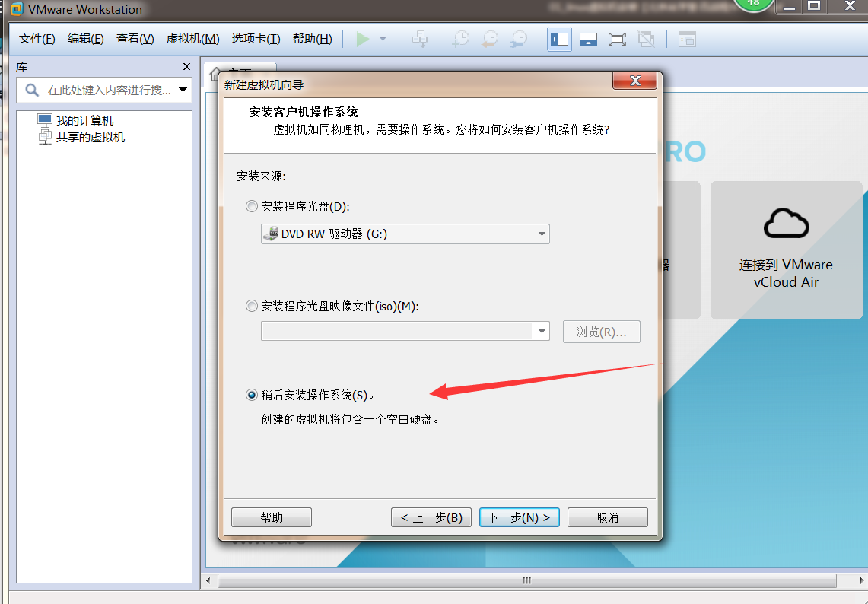Click the 连接到 VMware vCloud Air tile
Screen dimensions: 868x604
point(786,250)
